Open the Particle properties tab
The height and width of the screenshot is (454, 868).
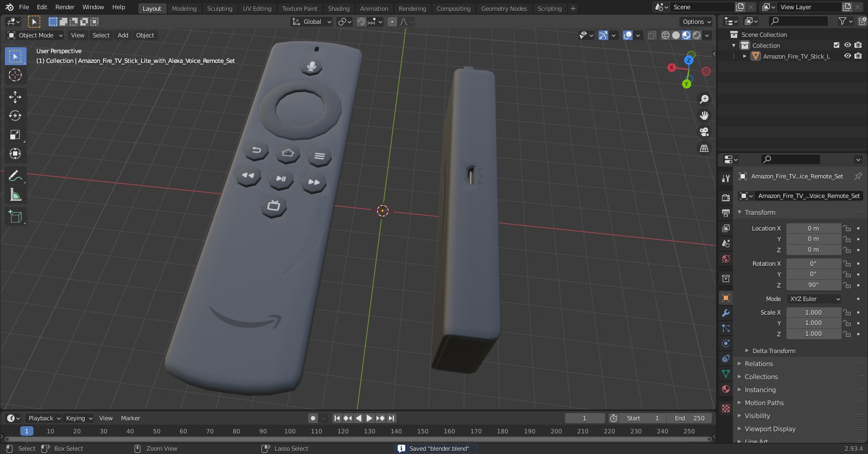726,328
